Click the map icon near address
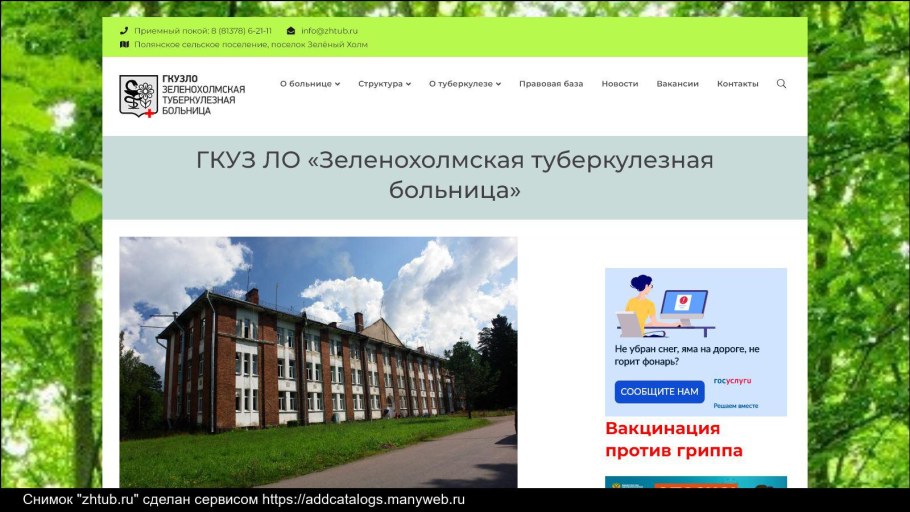 pos(124,44)
